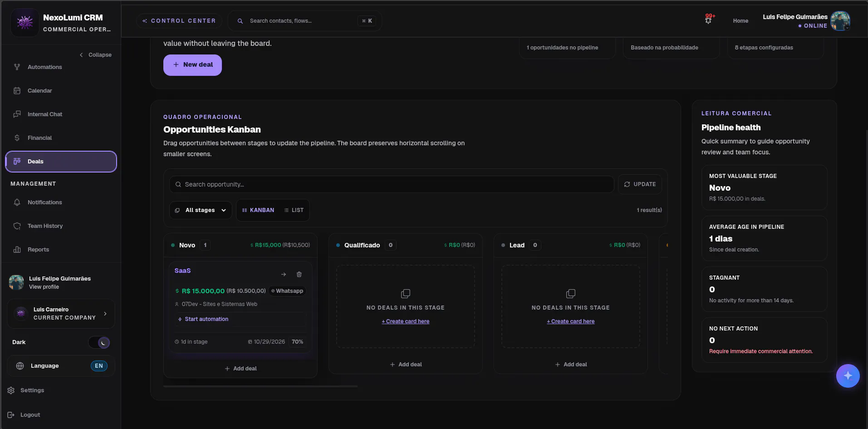The image size is (868, 429).
Task: Click the Most Valuable Stage Novo card
Action: pyautogui.click(x=764, y=187)
